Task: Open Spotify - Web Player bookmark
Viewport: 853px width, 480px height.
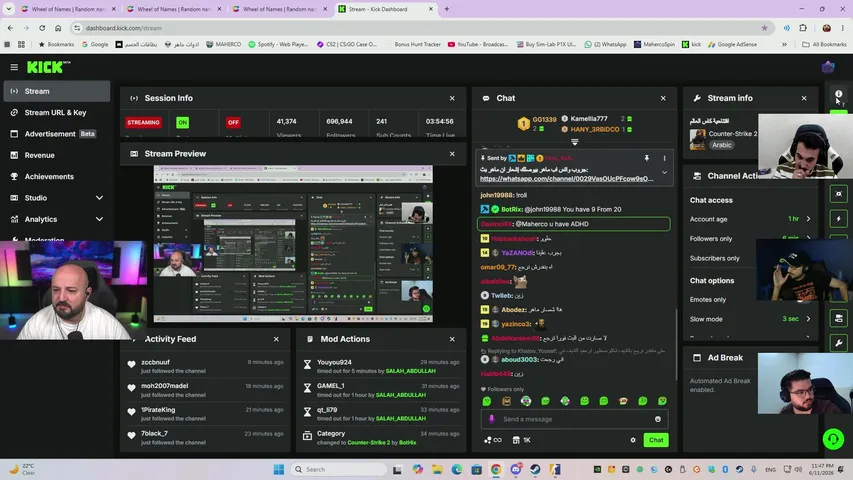Action: click(278, 45)
